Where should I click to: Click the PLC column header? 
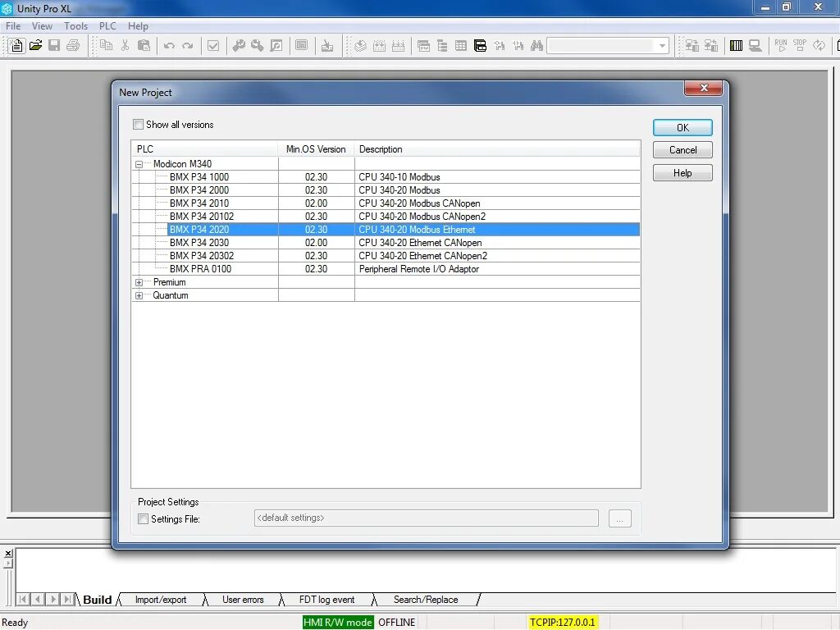(205, 149)
